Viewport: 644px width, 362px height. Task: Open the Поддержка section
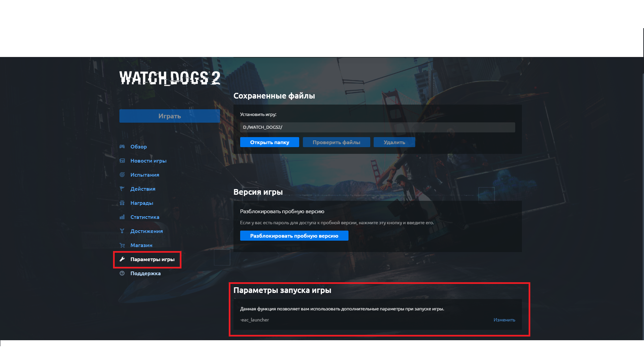[145, 273]
